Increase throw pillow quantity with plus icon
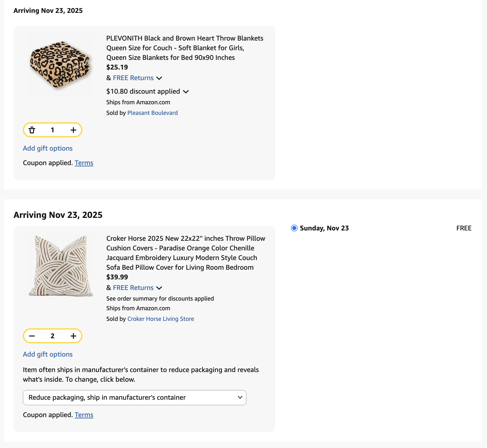 coord(73,336)
